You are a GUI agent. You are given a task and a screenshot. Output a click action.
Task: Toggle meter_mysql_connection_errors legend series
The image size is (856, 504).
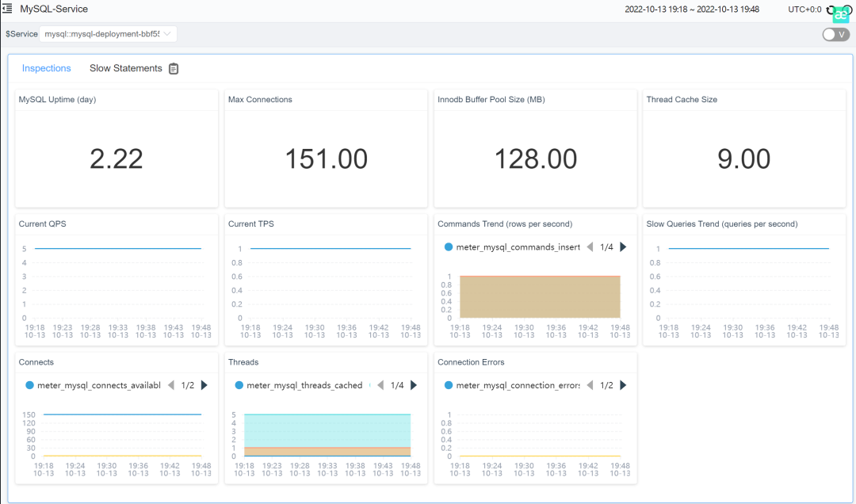(513, 385)
